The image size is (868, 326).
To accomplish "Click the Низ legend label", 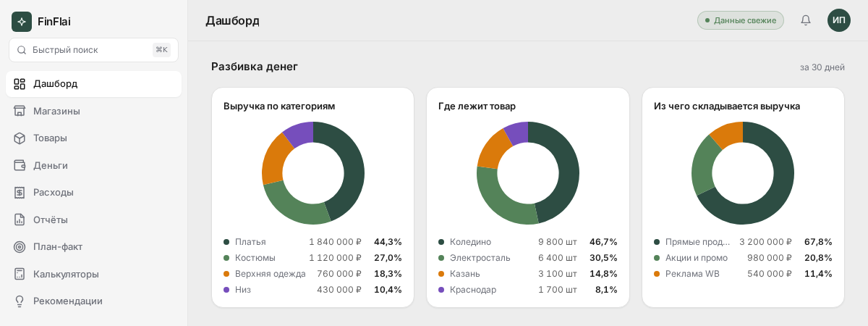I will click(243, 290).
